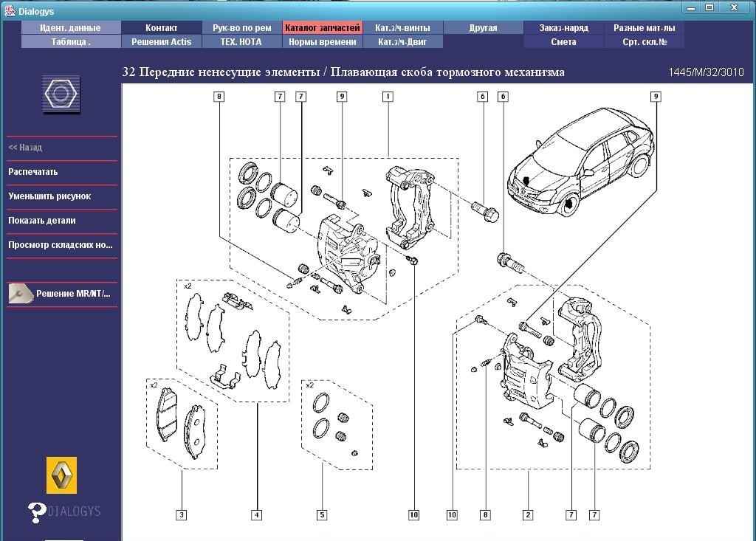This screenshot has width=756, height=541.
Task: Click Распечатать to print the diagram
Action: click(32, 172)
